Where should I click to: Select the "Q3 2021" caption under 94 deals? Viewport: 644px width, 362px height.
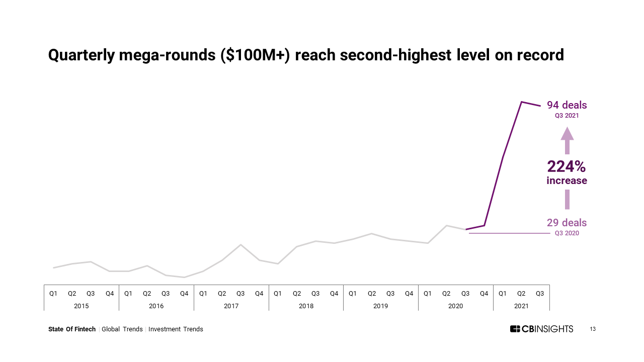(x=567, y=116)
